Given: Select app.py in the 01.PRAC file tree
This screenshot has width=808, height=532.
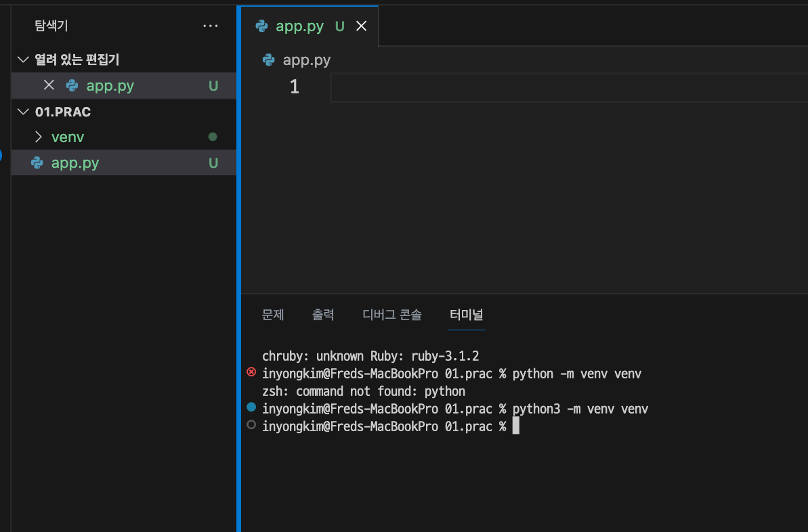Looking at the screenshot, I should pos(124,162).
